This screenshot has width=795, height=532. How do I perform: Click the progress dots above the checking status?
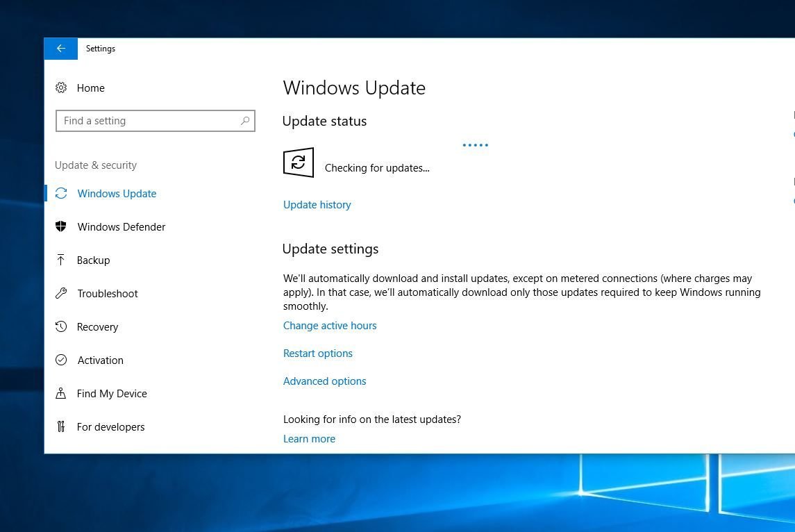[475, 145]
